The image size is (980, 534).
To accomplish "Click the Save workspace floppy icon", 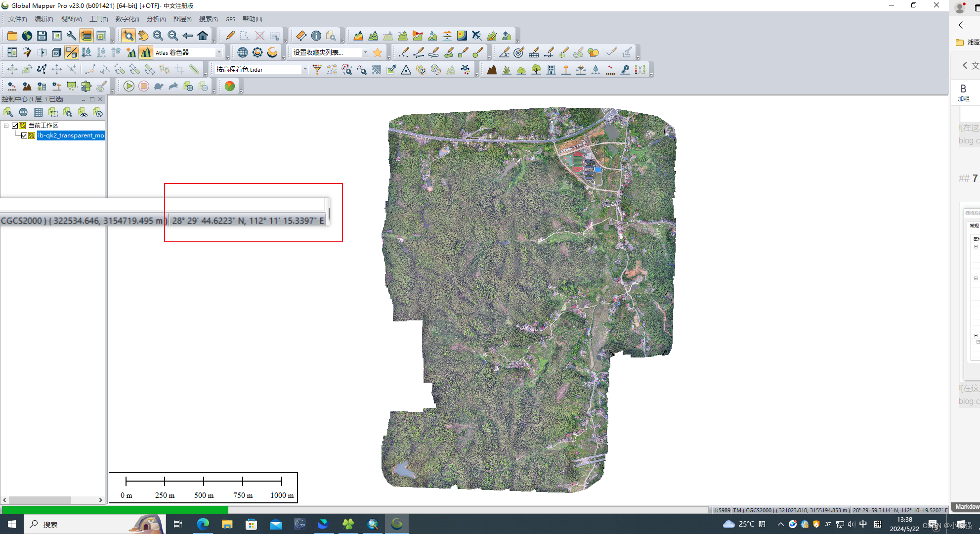I will [42, 36].
